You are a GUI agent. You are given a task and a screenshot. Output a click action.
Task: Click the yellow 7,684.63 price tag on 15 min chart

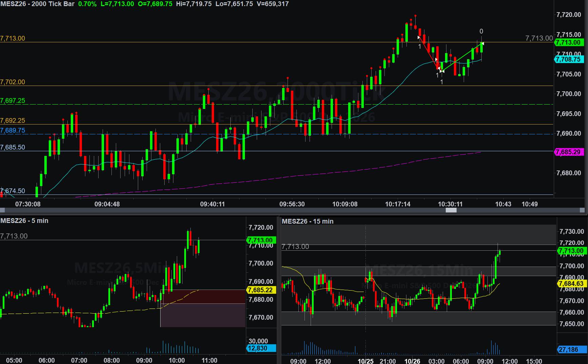(x=572, y=283)
